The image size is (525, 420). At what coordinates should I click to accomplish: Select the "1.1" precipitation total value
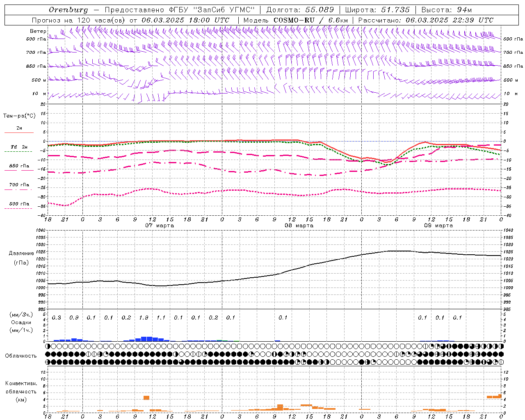[161, 317]
